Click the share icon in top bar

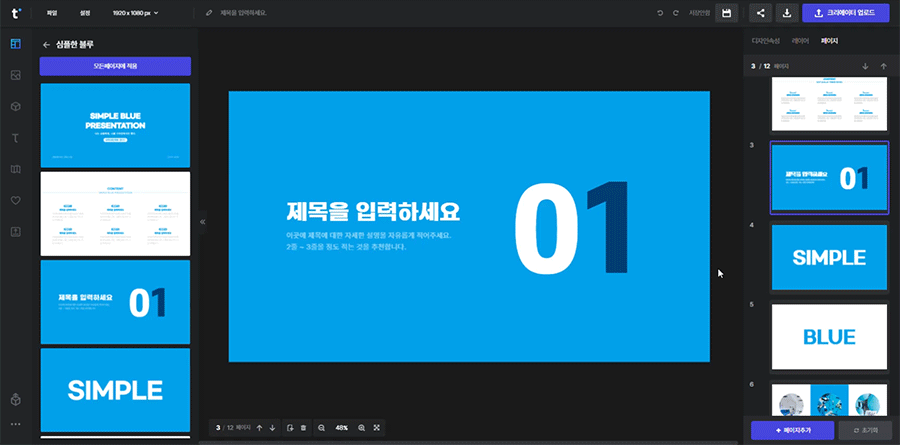761,13
